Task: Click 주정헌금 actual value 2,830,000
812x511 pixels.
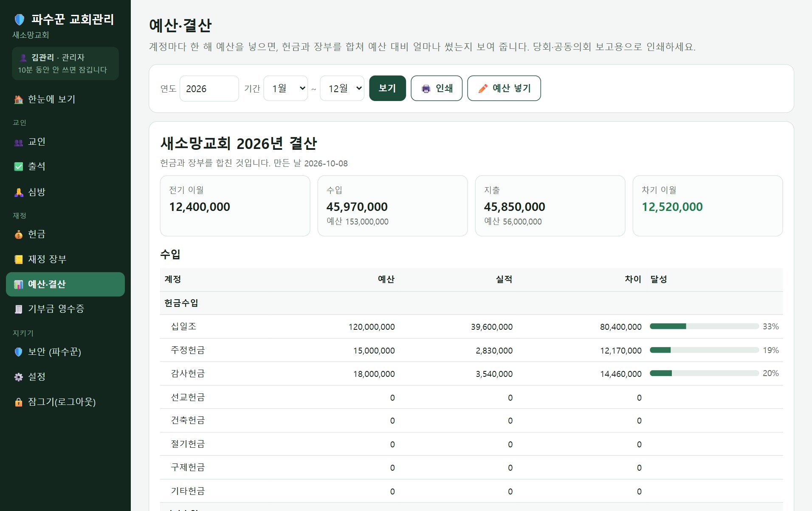Action: tap(494, 351)
